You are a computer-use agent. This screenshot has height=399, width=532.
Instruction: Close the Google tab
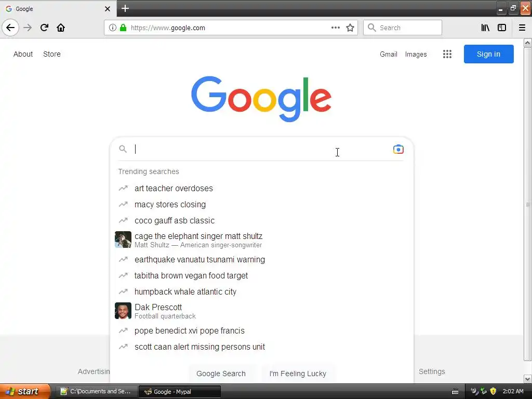(107, 8)
